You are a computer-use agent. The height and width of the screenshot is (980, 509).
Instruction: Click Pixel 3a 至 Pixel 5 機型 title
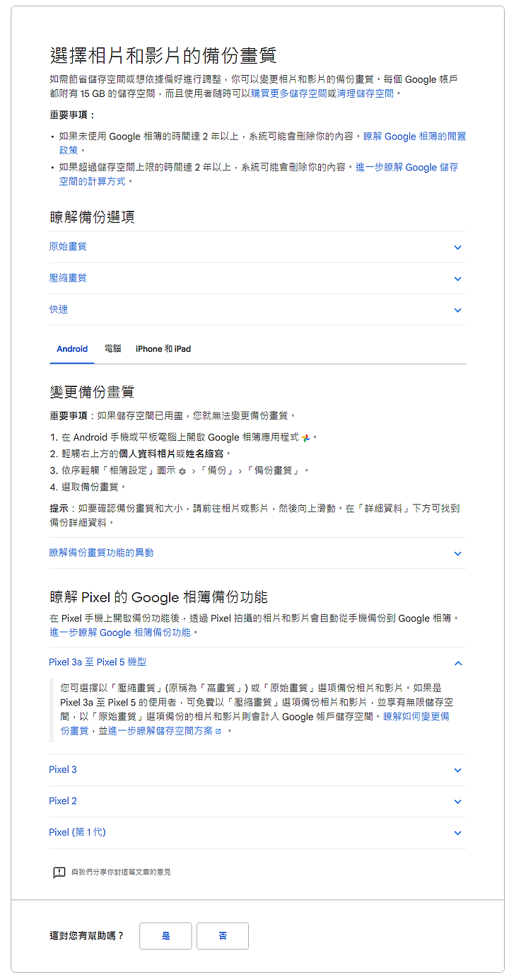point(98,662)
